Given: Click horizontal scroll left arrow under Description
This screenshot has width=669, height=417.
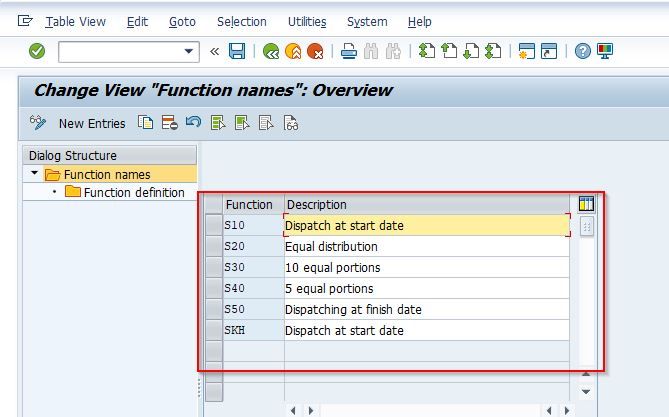Looking at the screenshot, I should pyautogui.click(x=293, y=411).
